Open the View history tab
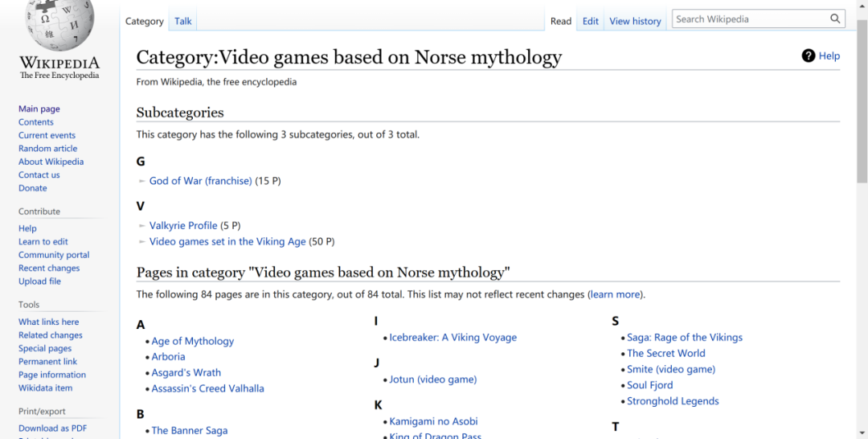The width and height of the screenshot is (868, 439). click(635, 21)
